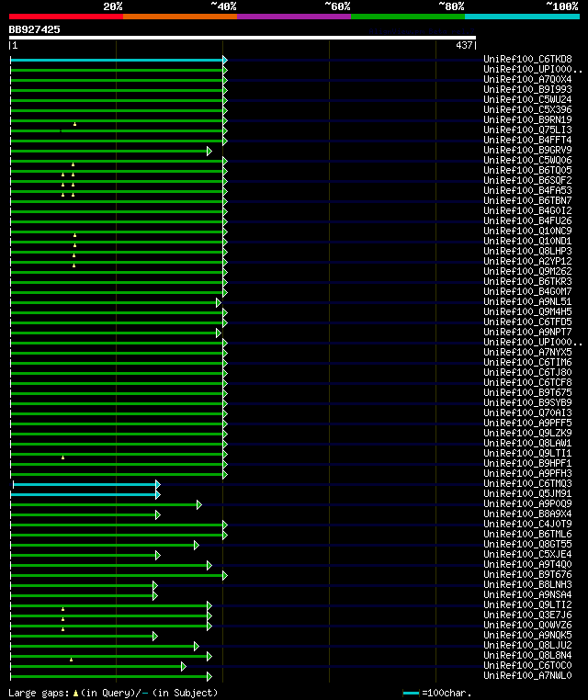Click the green ~80% identity legend bar
The width and height of the screenshot is (588, 700).
[x=408, y=17]
